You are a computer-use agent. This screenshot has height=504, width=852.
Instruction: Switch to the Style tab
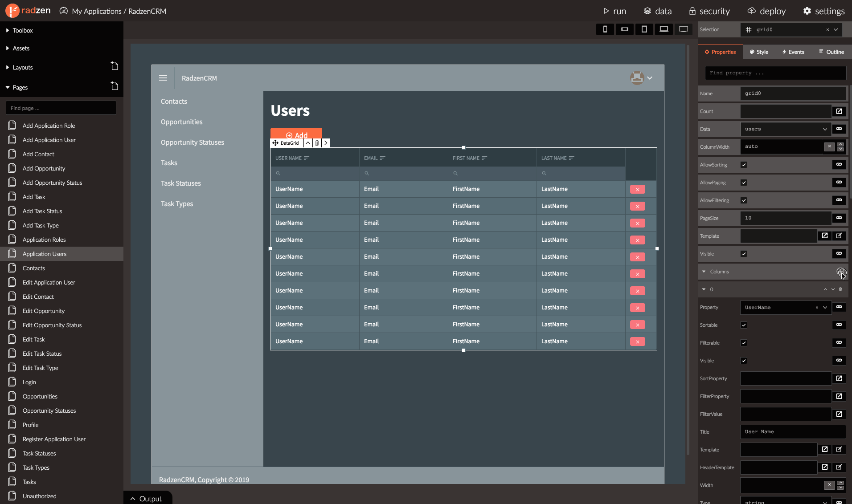(x=759, y=52)
